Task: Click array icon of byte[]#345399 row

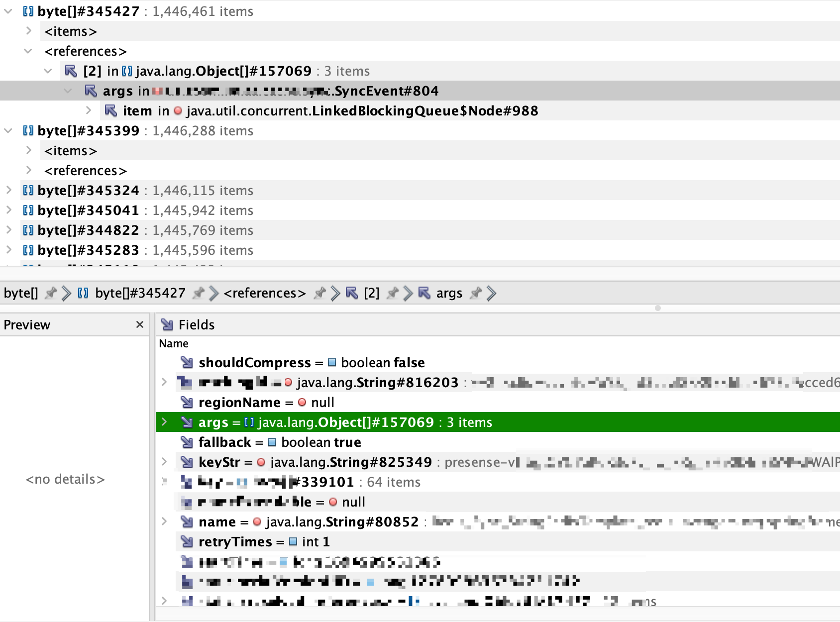Action: tap(28, 131)
